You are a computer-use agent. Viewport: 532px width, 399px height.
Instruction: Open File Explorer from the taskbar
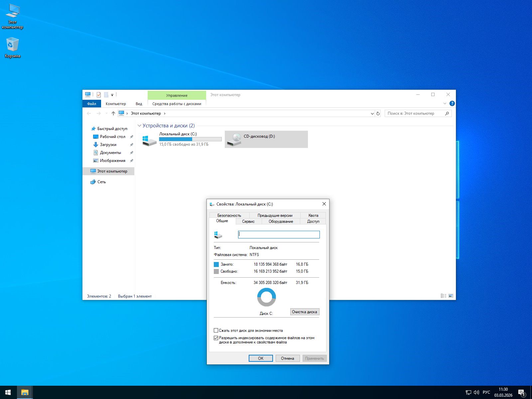(25, 392)
